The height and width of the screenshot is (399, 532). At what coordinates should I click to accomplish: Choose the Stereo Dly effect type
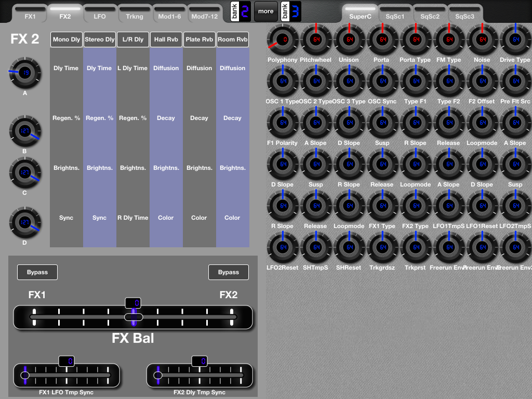pos(99,39)
